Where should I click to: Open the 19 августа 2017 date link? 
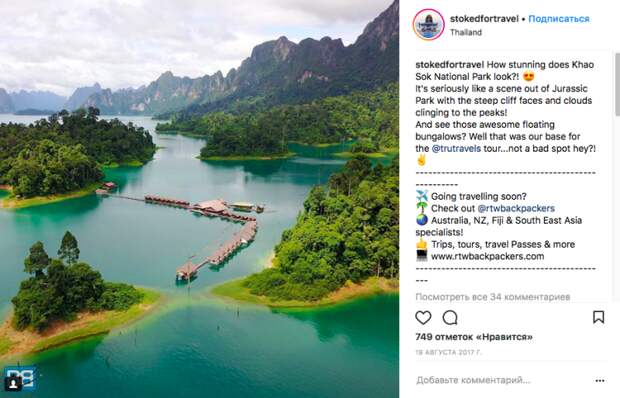448,352
